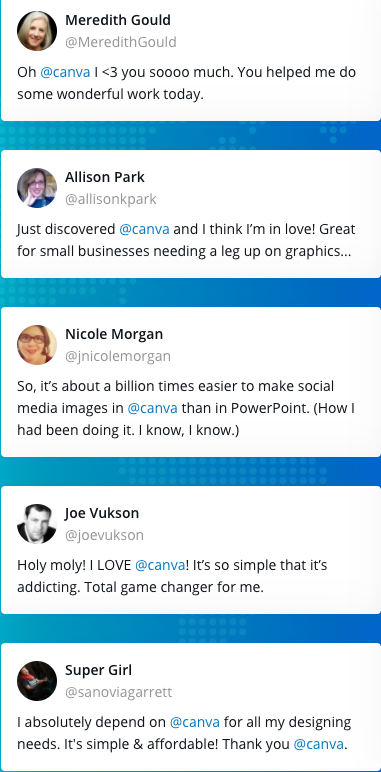Select the name Meredith Gould
The width and height of the screenshot is (381, 772).
coord(118,20)
